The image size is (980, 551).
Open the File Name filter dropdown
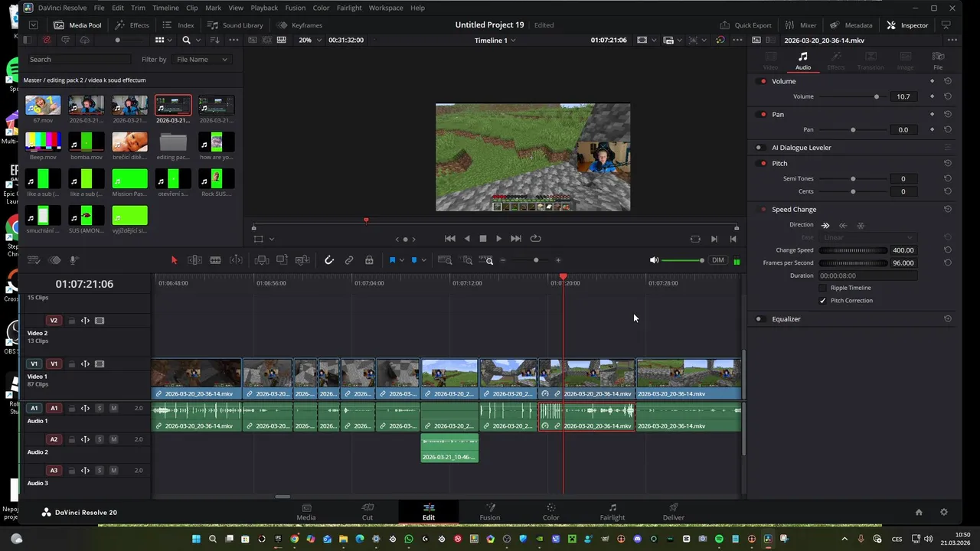click(x=201, y=59)
